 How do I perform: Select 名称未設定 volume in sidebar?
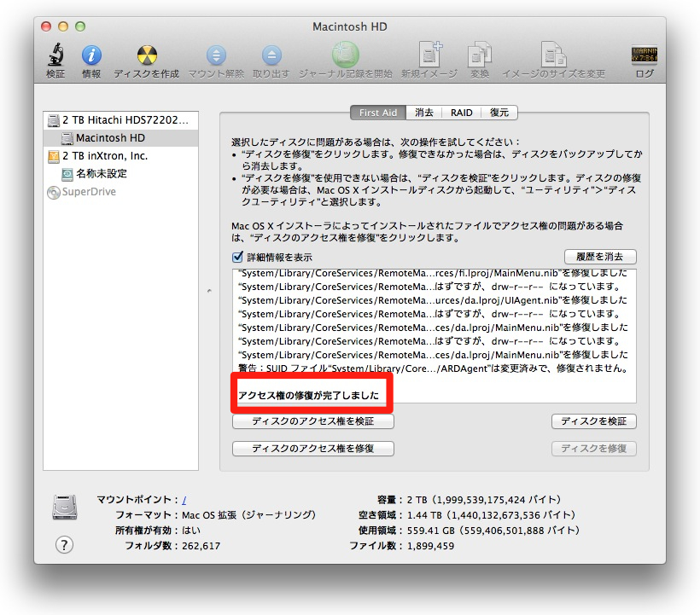[x=101, y=174]
